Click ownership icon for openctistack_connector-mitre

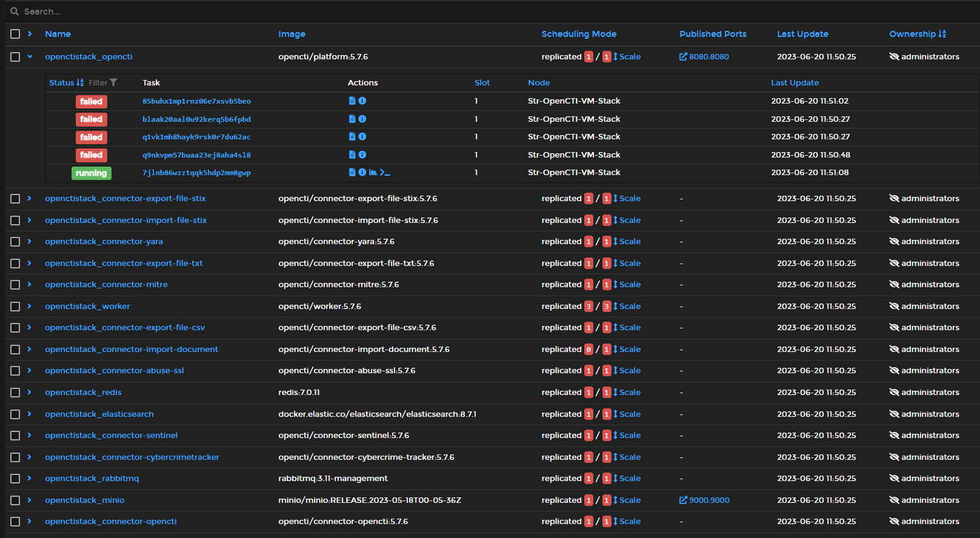[x=894, y=285]
